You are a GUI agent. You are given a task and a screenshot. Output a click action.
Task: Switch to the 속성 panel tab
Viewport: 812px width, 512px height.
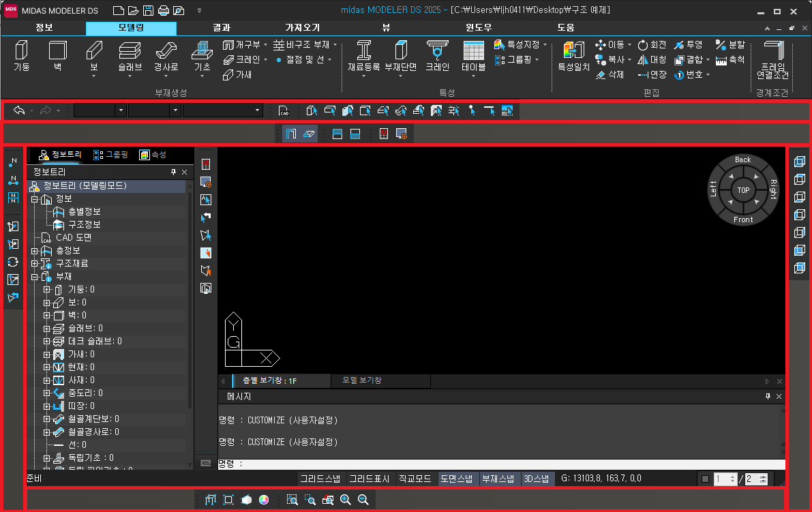tap(153, 155)
